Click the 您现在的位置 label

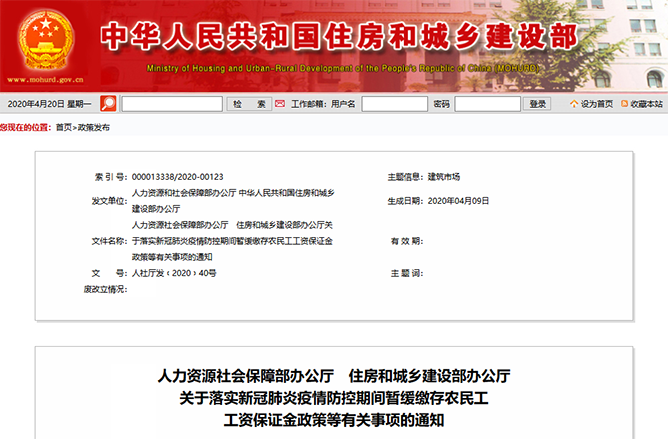coord(26,127)
